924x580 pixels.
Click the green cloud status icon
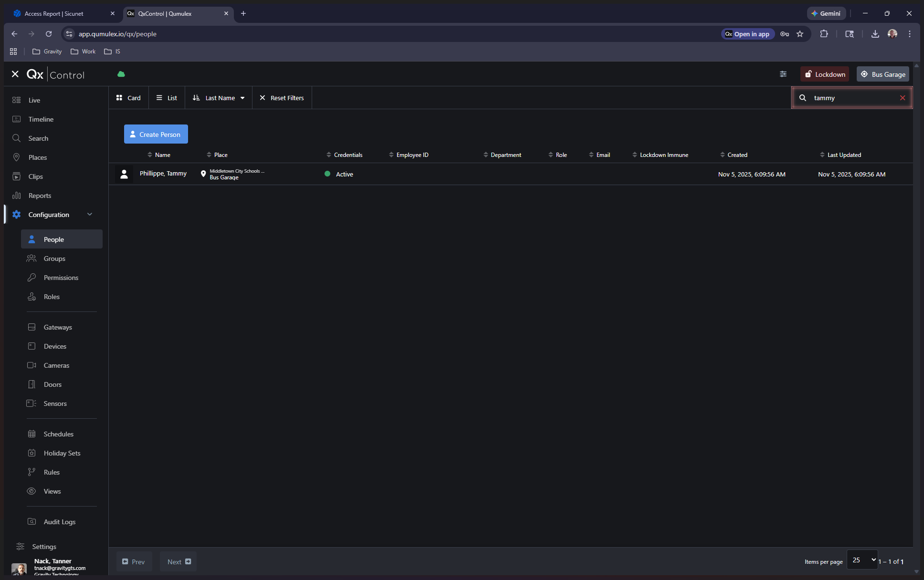click(121, 74)
